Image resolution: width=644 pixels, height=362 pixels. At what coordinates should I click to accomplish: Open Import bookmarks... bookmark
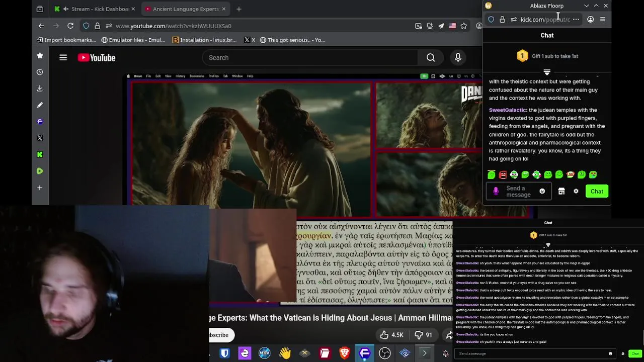66,40
